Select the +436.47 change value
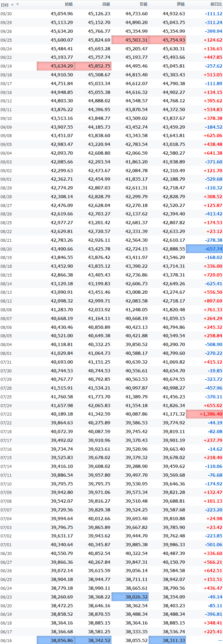Viewport: 223px width, 644px height. click(213, 588)
